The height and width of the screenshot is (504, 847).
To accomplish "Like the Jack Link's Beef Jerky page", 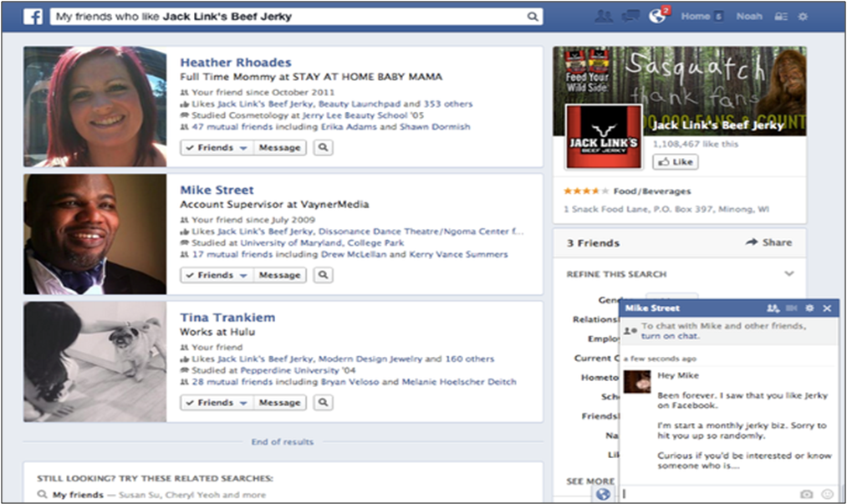I will pyautogui.click(x=674, y=162).
